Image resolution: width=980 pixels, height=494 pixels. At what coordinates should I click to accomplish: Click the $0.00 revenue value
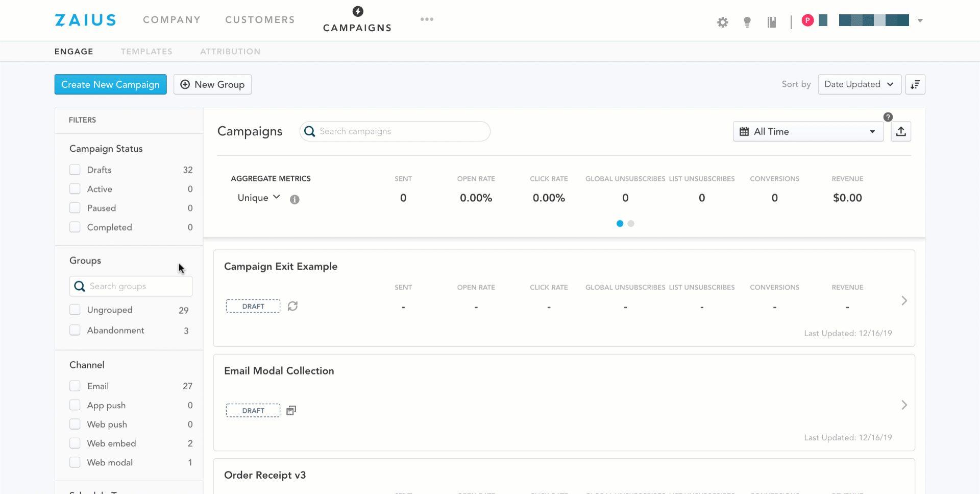tap(847, 198)
